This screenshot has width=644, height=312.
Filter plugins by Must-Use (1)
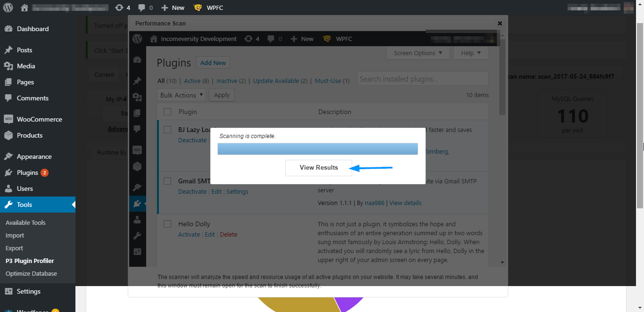(x=332, y=81)
